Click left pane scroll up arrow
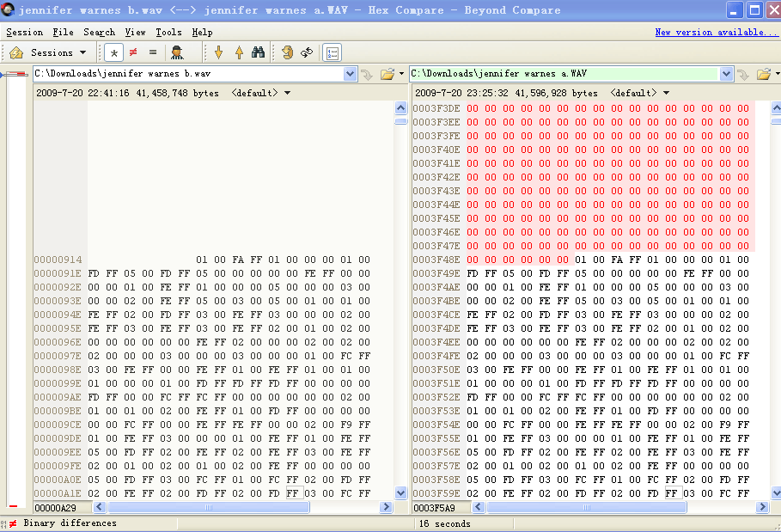Screen dimensions: 781x532 point(401,107)
